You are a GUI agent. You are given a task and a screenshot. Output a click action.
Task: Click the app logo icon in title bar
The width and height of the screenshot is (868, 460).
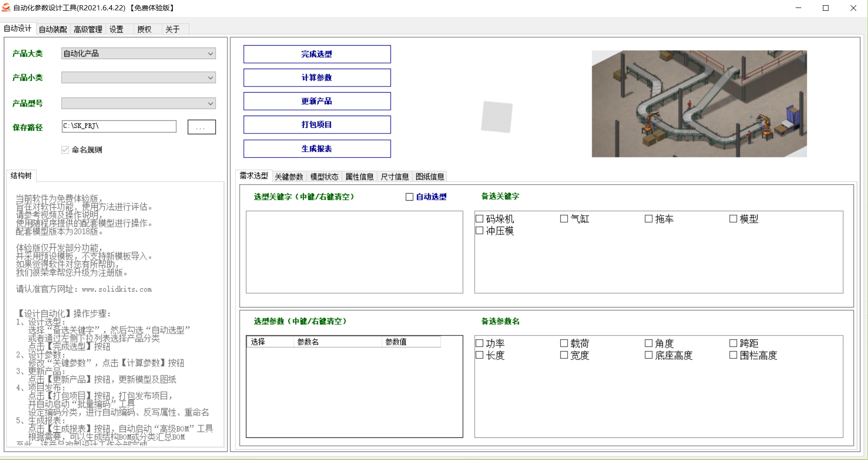(6, 8)
